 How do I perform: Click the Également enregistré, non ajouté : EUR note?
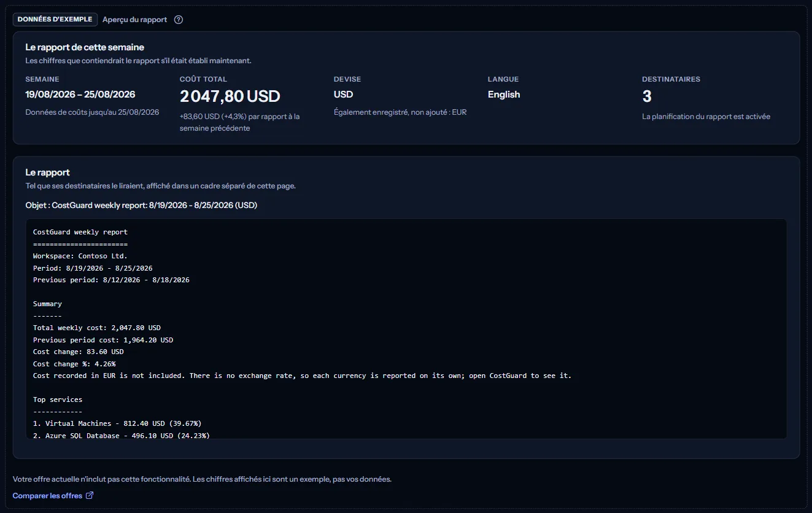tap(400, 112)
